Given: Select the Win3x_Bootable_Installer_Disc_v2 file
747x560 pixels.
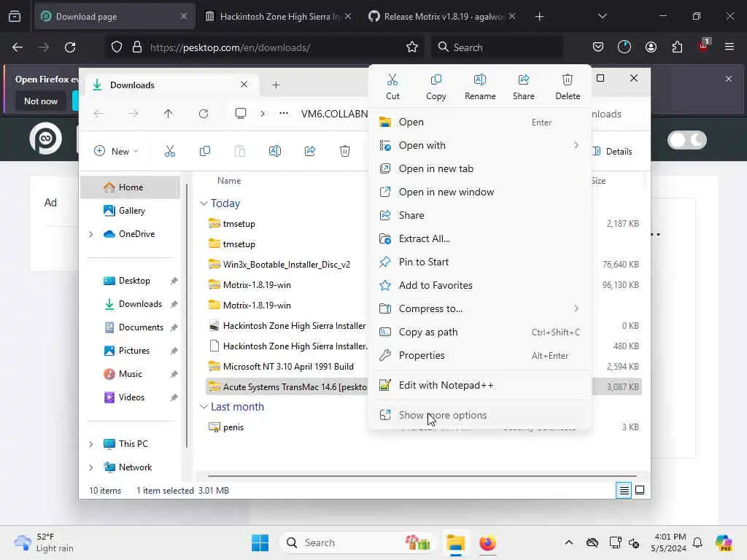Looking at the screenshot, I should pyautogui.click(x=286, y=264).
